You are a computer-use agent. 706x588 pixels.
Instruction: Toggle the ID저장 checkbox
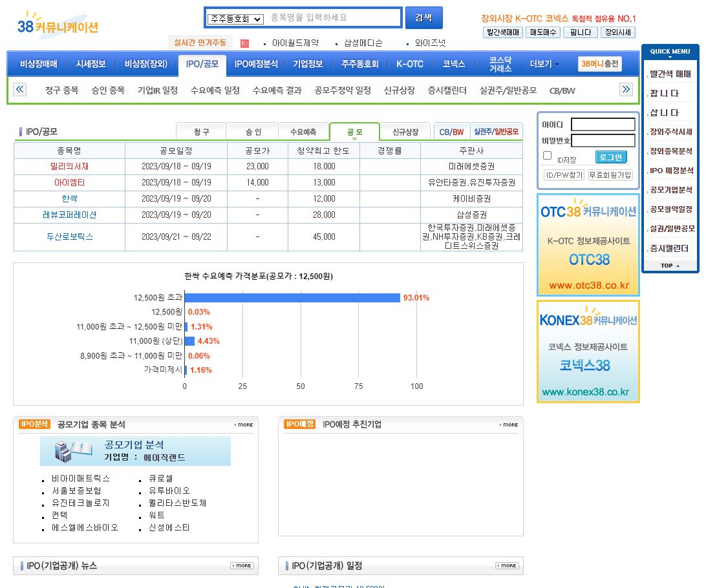tap(548, 155)
